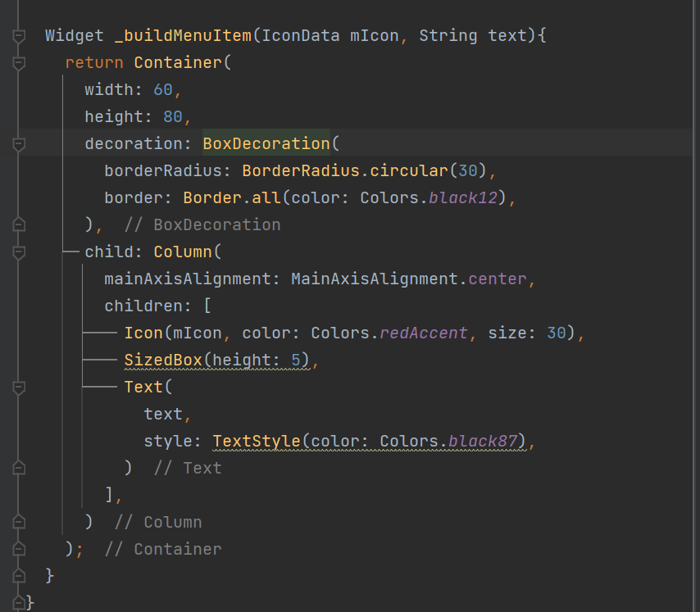Click the fold end marker of function closing brace
Viewport: 700px width, 612px height.
click(19, 576)
